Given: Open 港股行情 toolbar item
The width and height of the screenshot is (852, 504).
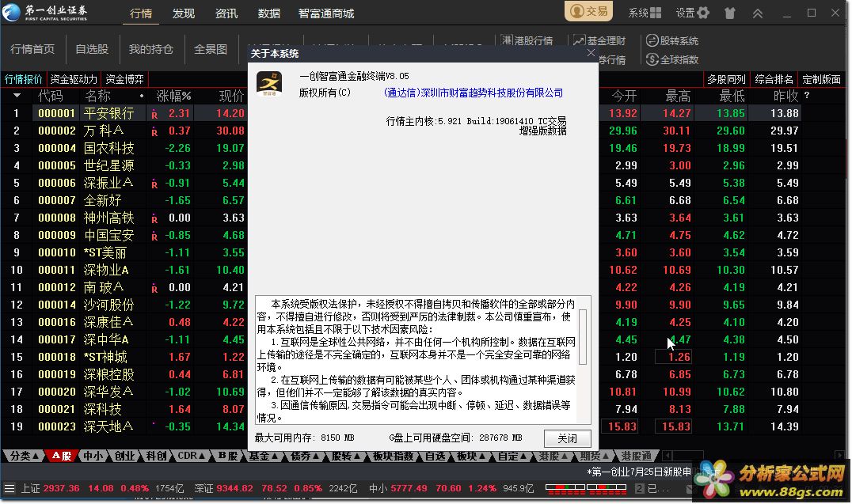Looking at the screenshot, I should (x=527, y=40).
